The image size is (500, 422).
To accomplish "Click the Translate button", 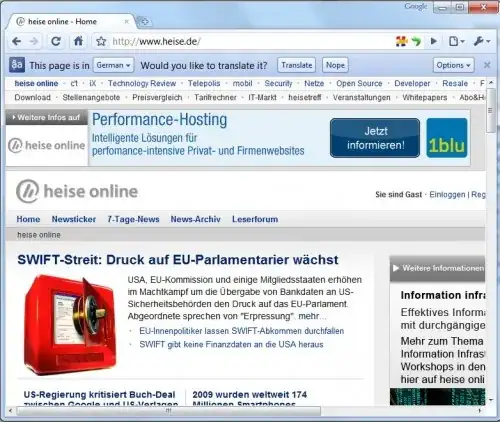I will [296, 65].
